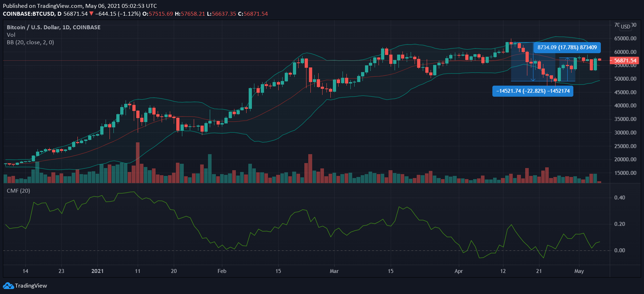
Task: Click the 25000.00 price axis label
Action: (625, 146)
